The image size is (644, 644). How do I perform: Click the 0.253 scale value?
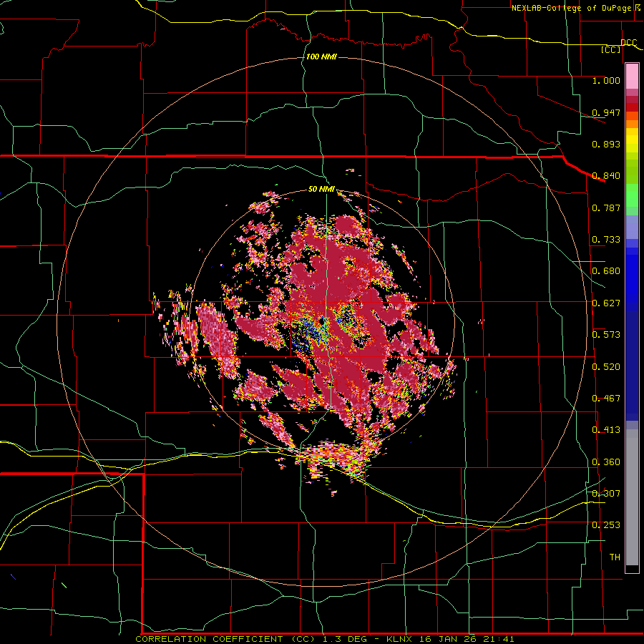(x=606, y=525)
